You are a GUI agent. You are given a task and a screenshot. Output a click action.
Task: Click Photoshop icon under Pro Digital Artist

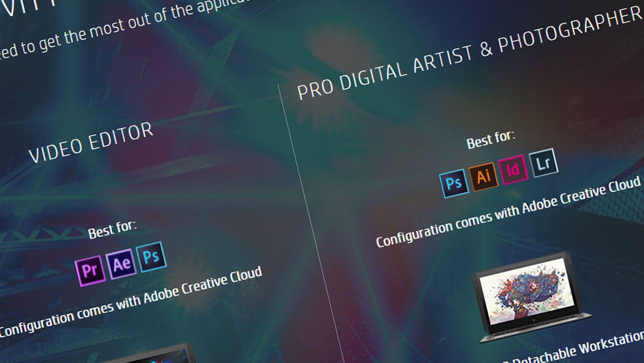(x=454, y=184)
